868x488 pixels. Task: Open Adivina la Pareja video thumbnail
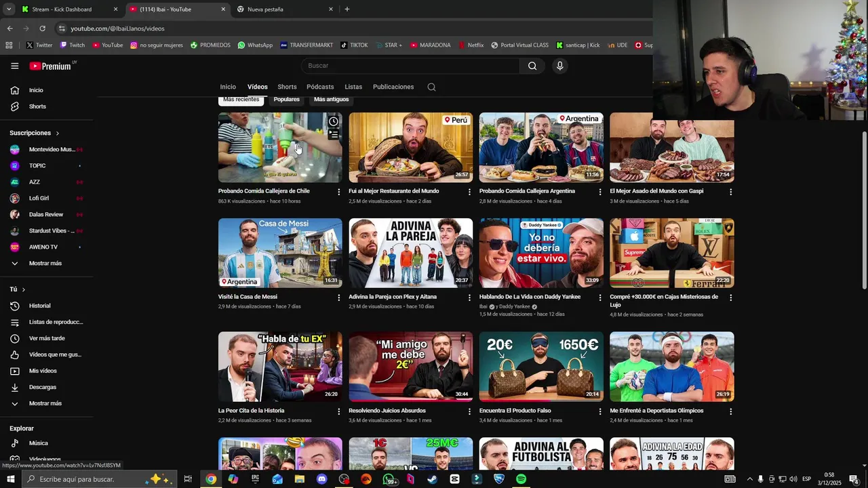[x=411, y=253]
